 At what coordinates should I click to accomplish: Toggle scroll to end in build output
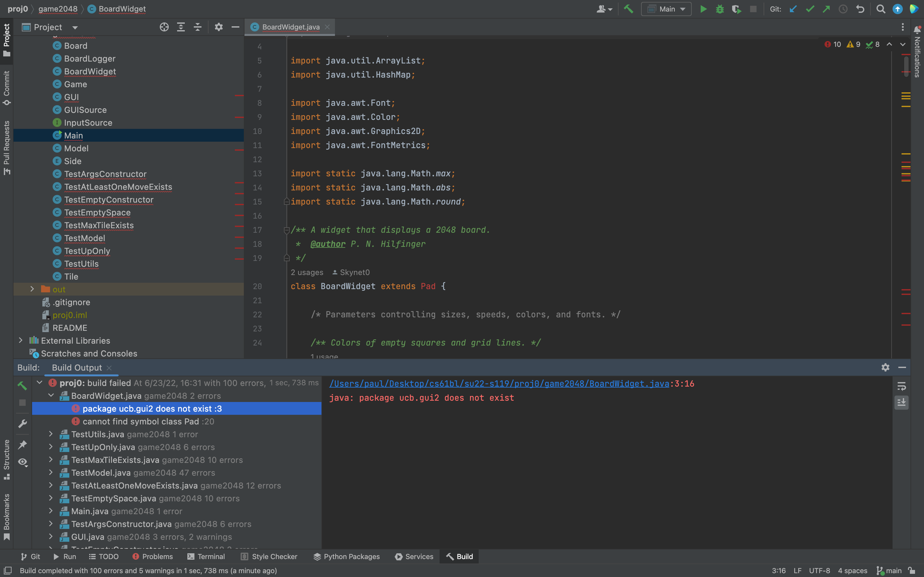pyautogui.click(x=901, y=402)
